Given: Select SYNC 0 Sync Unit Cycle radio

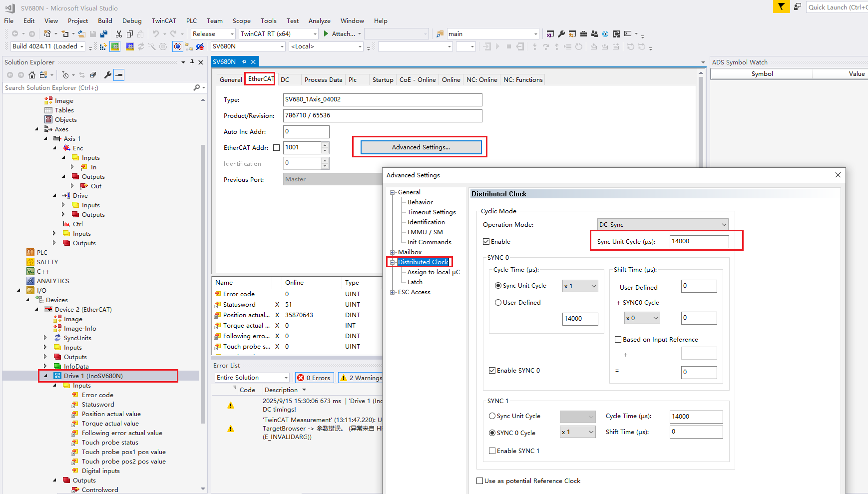Looking at the screenshot, I should coord(498,286).
